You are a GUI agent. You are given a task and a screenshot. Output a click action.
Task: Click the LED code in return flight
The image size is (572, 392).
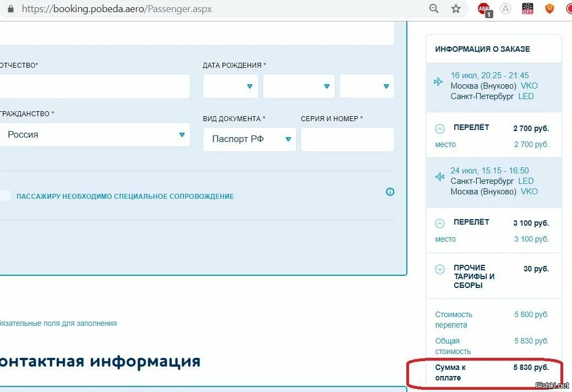(x=526, y=181)
